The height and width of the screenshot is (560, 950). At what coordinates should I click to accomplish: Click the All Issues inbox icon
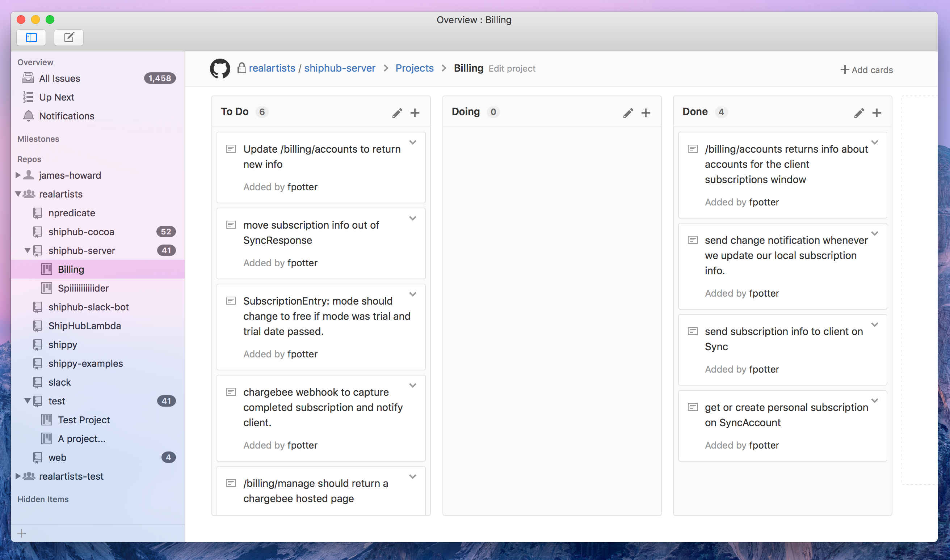click(x=28, y=78)
